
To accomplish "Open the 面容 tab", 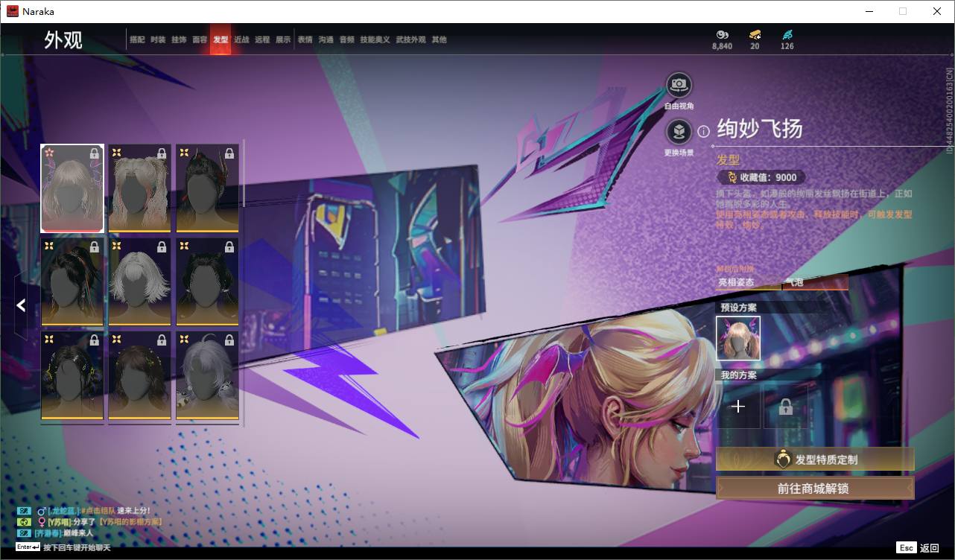I will click(200, 39).
